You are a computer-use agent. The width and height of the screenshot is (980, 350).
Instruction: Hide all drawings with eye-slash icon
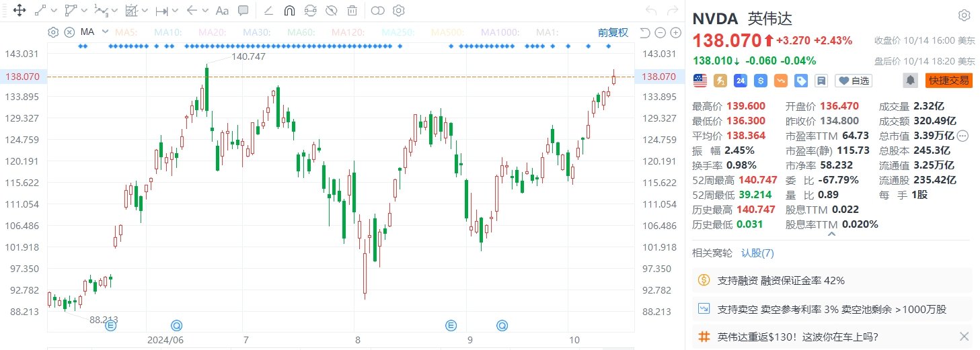click(331, 11)
